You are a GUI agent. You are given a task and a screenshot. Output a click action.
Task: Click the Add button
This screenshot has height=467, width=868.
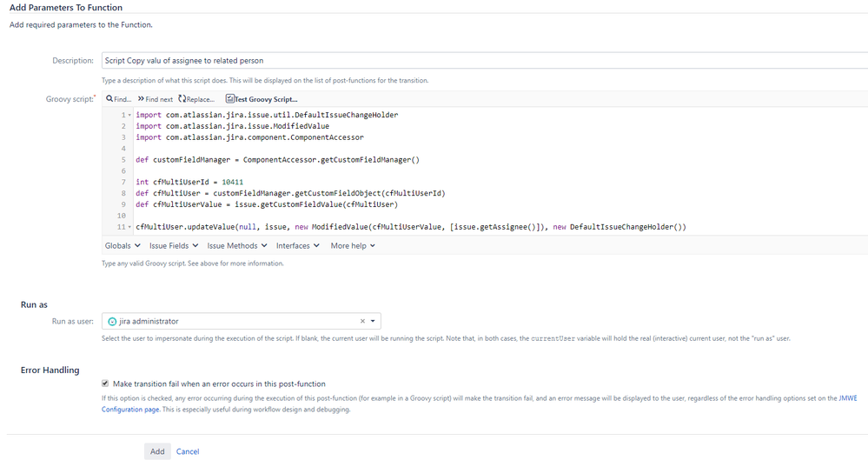click(x=157, y=451)
